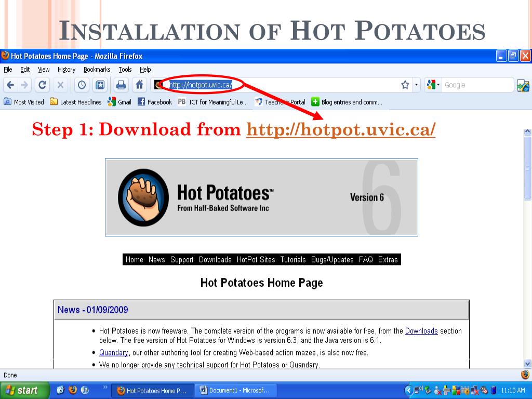Screen dimensions: 532x399
Task: Click the Firefox icon in status bar
Action: [x=525, y=375]
